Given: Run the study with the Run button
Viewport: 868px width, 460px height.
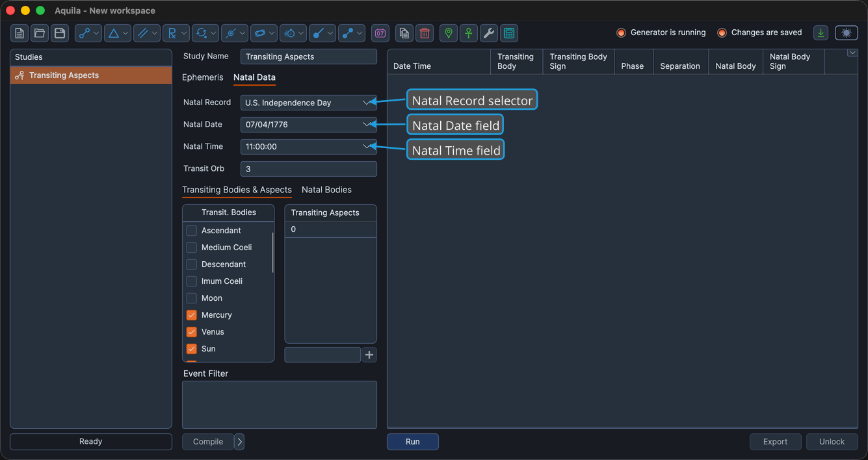Looking at the screenshot, I should (413, 442).
